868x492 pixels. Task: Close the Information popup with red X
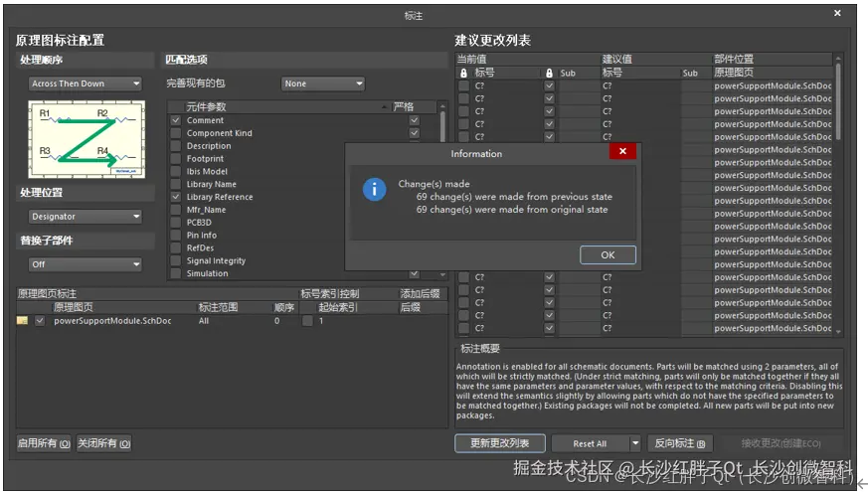click(x=622, y=151)
